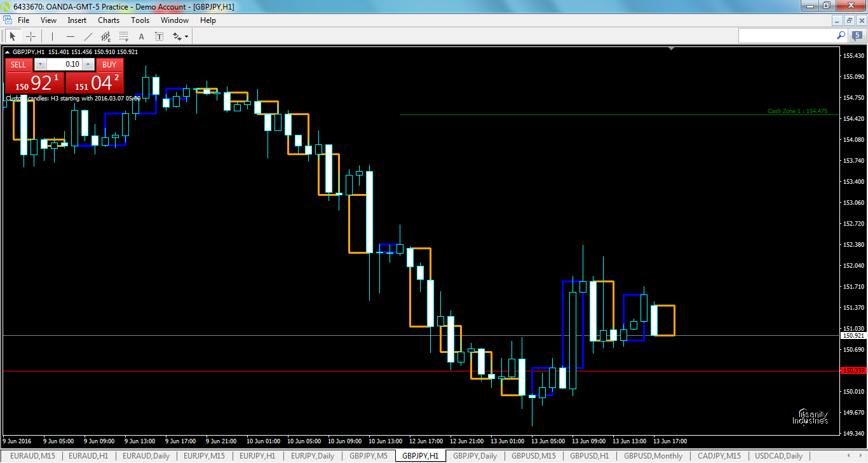Select the Fibonacci Retracement tool
Screen dimensions: 868x463
pos(123,36)
